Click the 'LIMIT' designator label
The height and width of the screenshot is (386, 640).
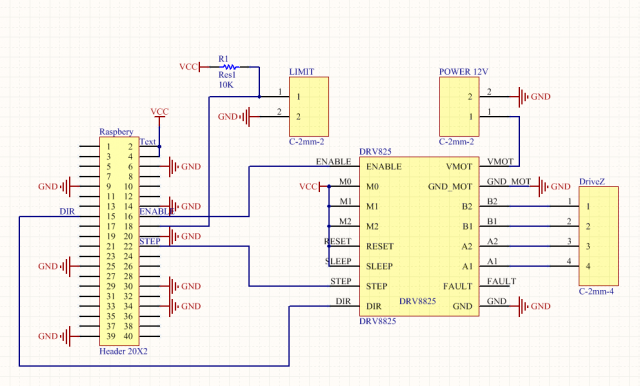(302, 72)
